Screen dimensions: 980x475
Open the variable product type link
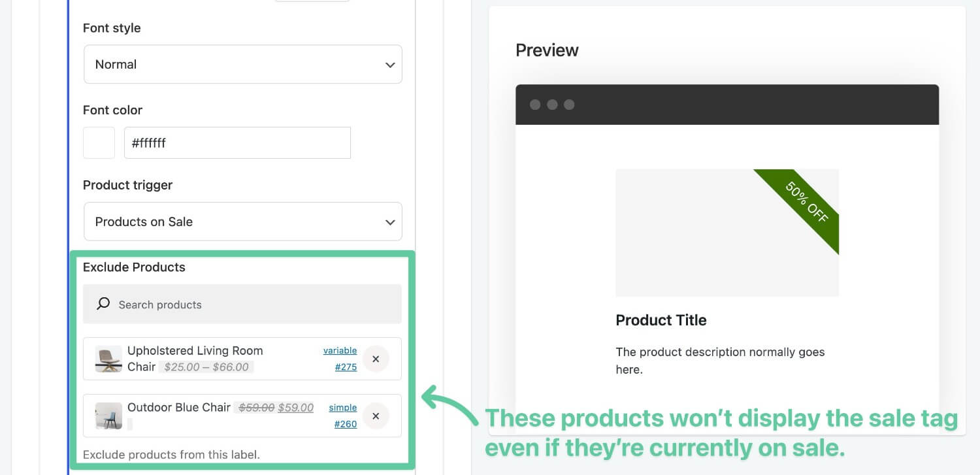point(340,350)
